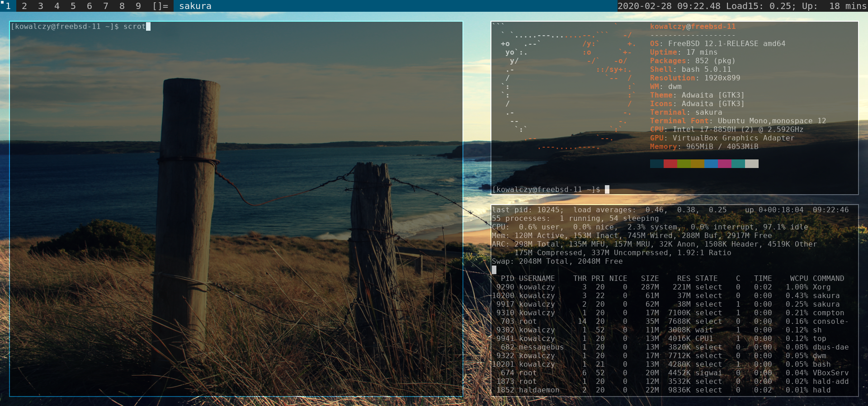Click the []= tiled layout symbol

tap(160, 6)
